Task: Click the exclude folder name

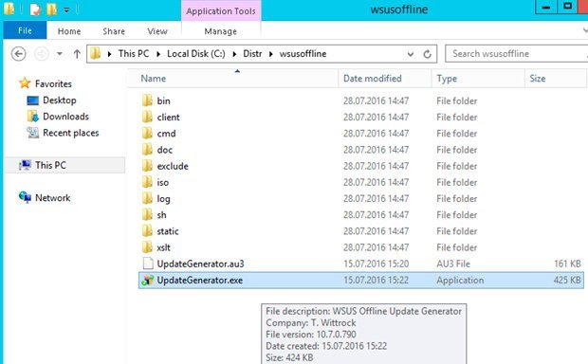Action: (x=173, y=166)
